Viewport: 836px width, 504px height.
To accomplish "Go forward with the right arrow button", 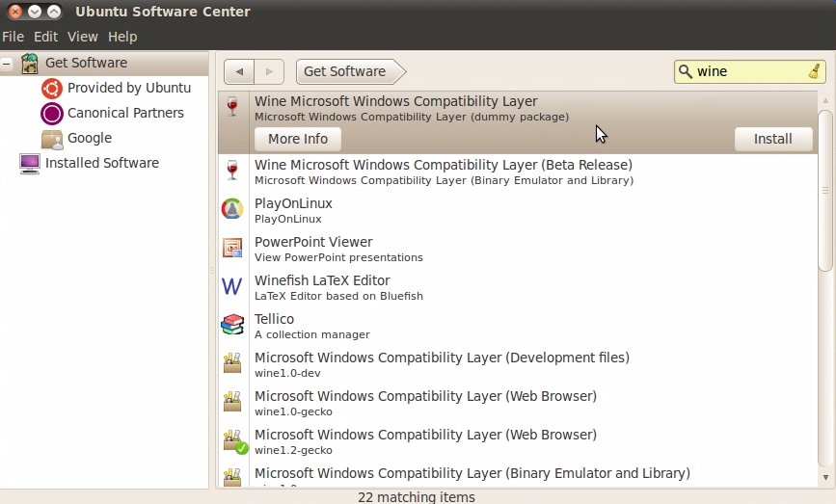I will [x=269, y=72].
